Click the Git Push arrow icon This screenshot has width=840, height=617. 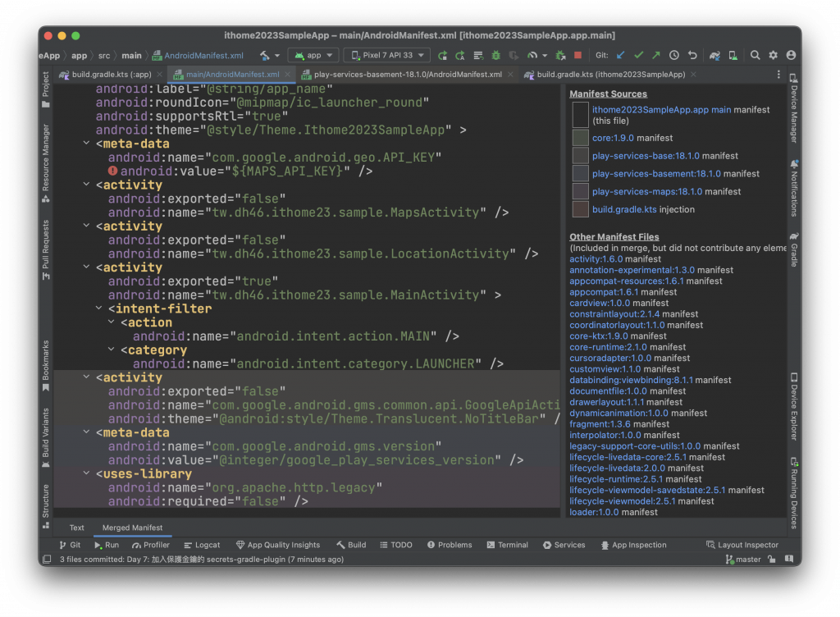656,55
